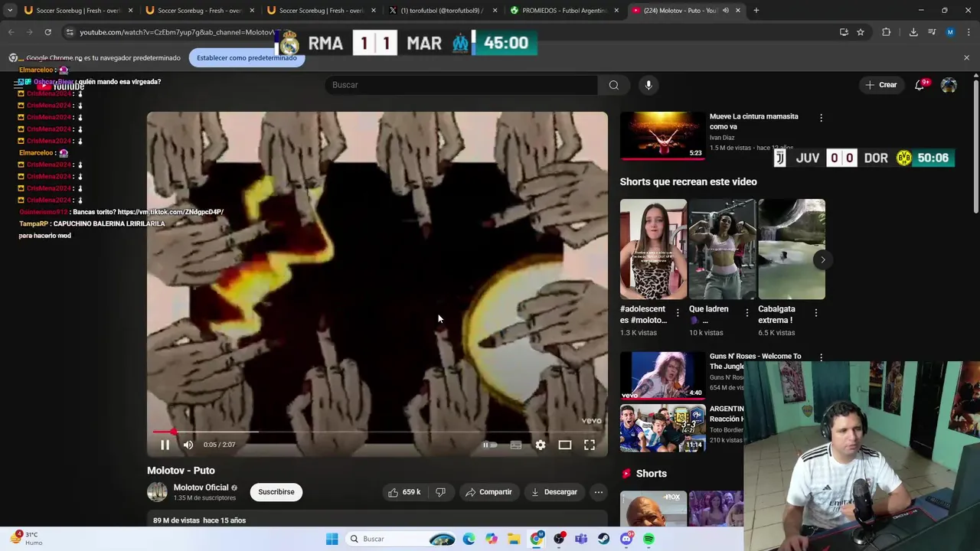Subscribe with the Suscribirse button
This screenshot has width=980, height=551.
pos(276,492)
